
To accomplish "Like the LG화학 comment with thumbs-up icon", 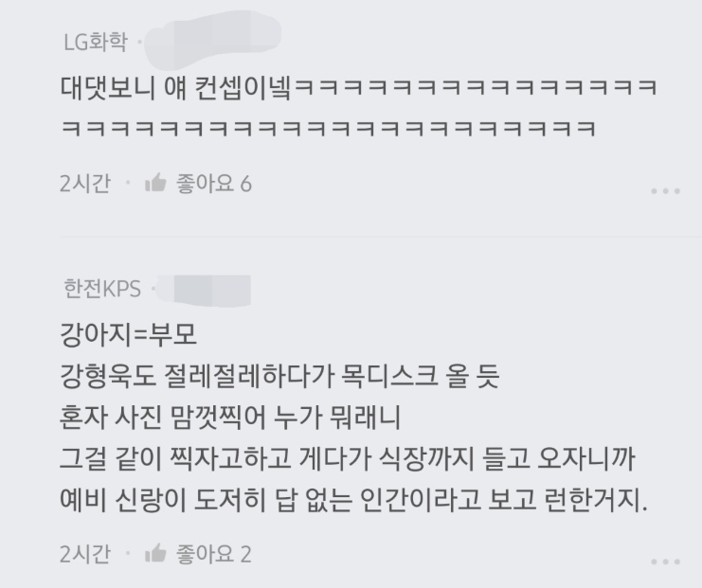I will 155,183.
